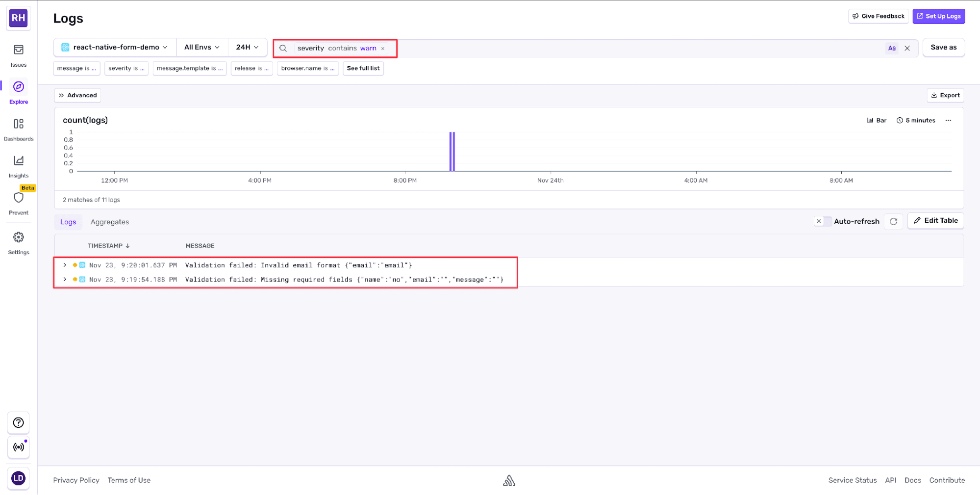The image size is (980, 495).
Task: Open the broadcast What's New icon
Action: point(18,447)
